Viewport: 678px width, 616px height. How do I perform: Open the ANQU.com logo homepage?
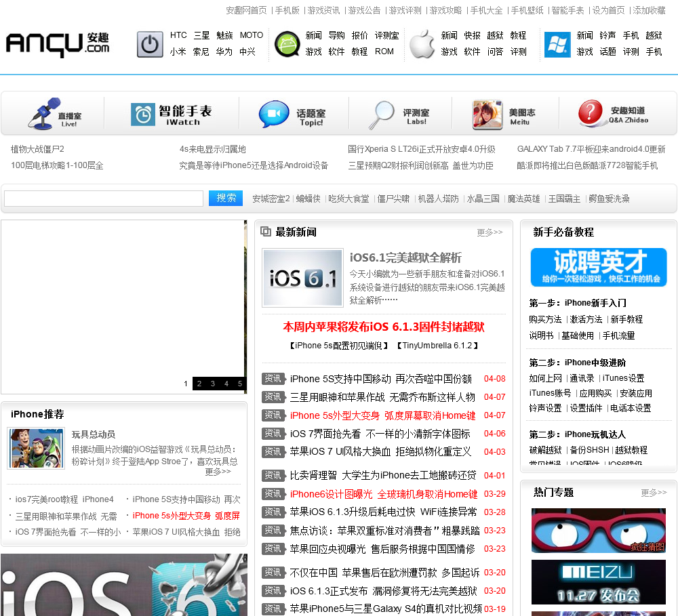tap(58, 44)
